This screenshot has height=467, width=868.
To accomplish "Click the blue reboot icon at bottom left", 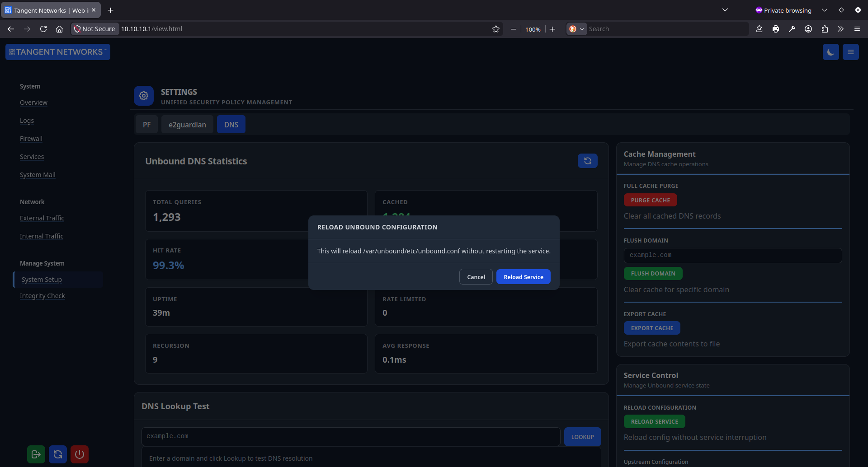I will 57,454.
